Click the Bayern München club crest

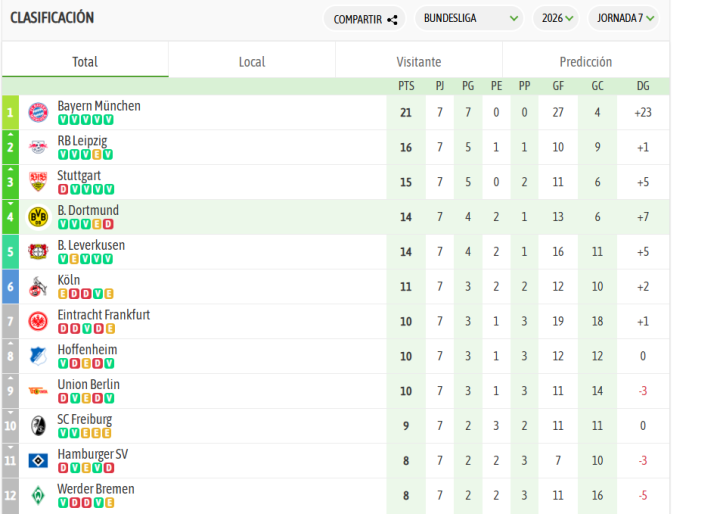38,112
